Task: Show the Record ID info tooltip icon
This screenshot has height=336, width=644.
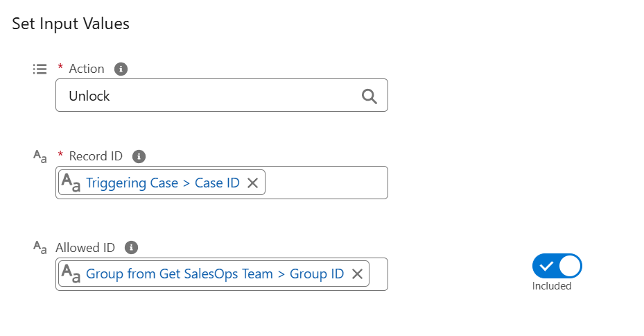Action: (x=139, y=156)
